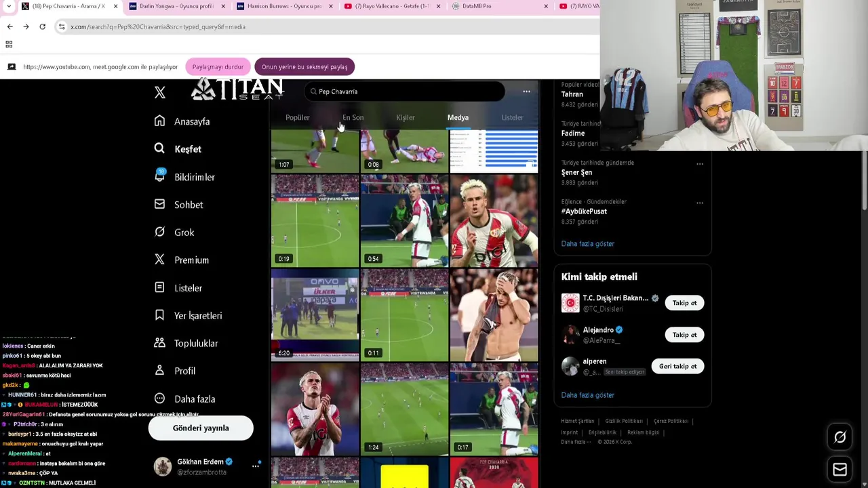
Task: Click Gönderi yayınla button
Action: point(201,428)
